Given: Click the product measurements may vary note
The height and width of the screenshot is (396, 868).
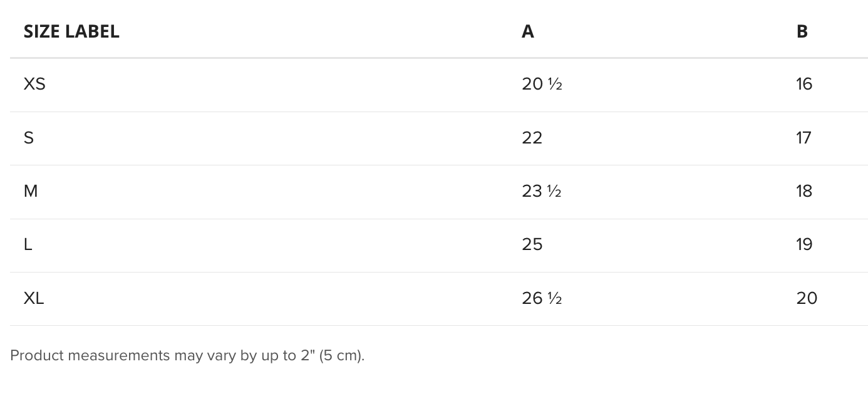Looking at the screenshot, I should [x=187, y=355].
